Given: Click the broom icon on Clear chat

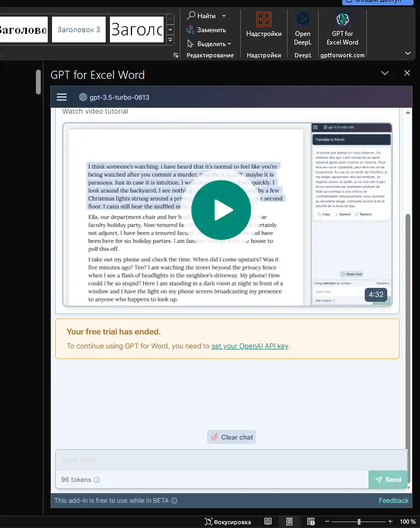Looking at the screenshot, I should pyautogui.click(x=214, y=437).
